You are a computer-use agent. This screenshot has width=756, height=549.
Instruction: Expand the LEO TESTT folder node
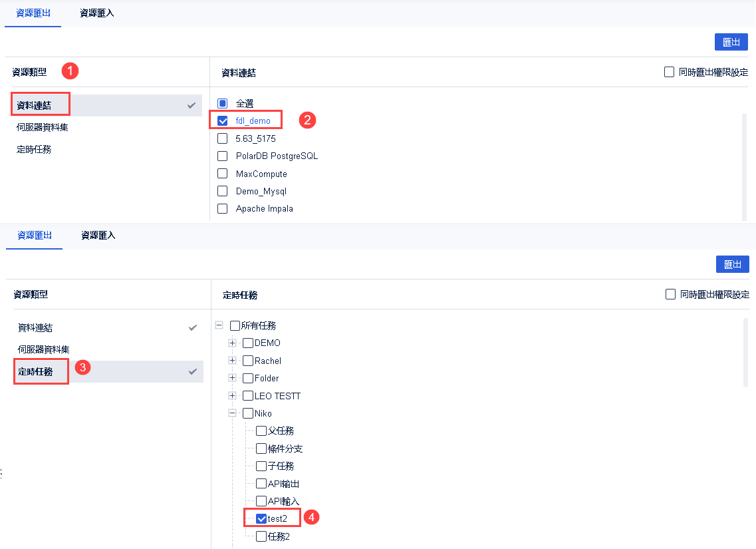[x=232, y=395]
